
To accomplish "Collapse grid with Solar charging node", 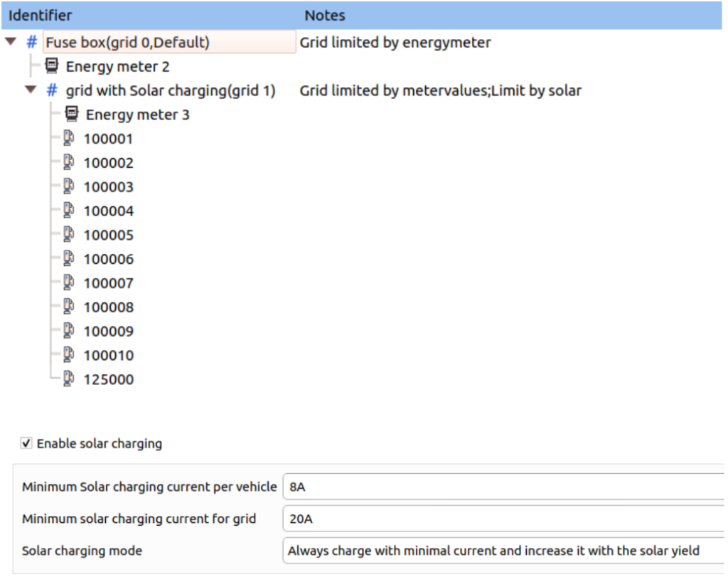I will 30,90.
